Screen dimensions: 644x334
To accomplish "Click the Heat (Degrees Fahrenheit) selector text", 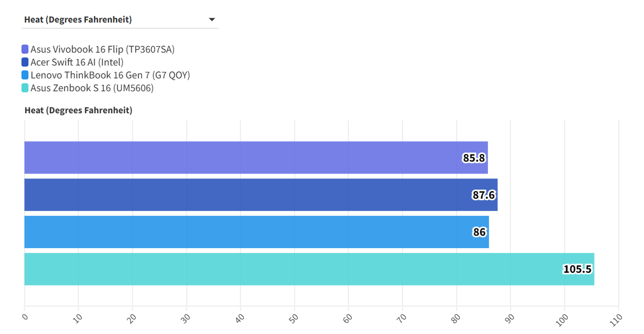I will click(78, 20).
